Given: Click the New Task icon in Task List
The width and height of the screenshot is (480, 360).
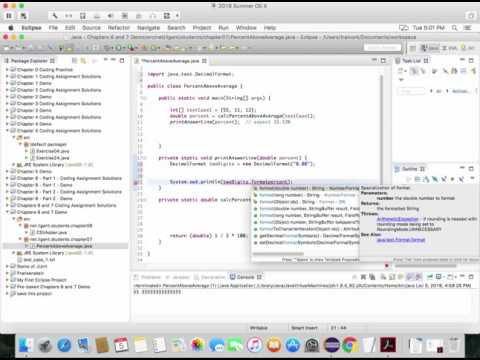Looking at the screenshot, I should [401, 71].
